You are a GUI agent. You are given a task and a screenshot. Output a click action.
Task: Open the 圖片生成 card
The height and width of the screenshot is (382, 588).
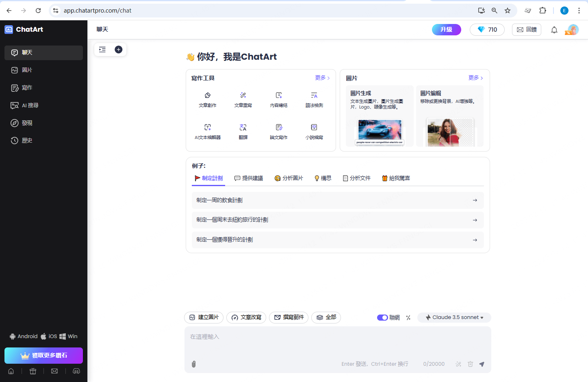tap(380, 116)
